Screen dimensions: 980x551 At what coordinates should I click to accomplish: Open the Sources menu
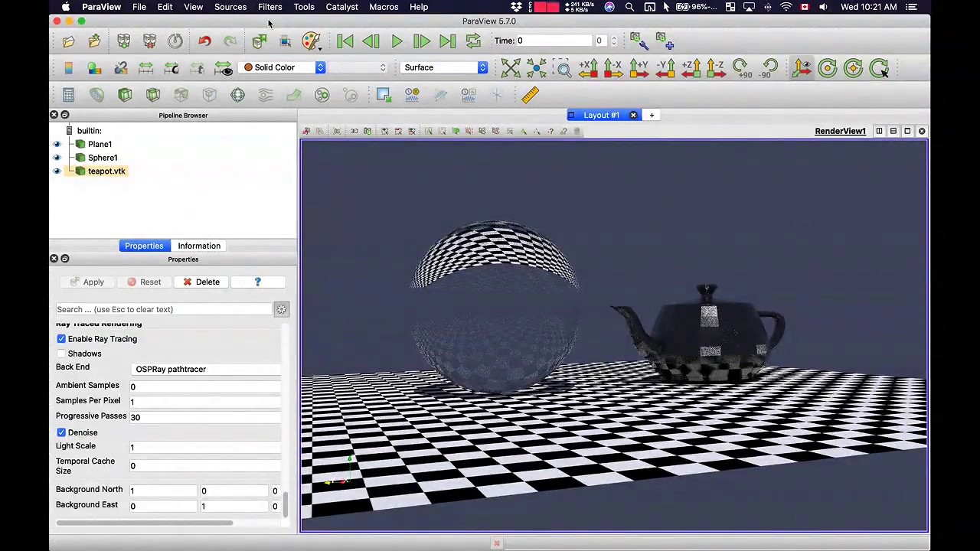pos(230,7)
